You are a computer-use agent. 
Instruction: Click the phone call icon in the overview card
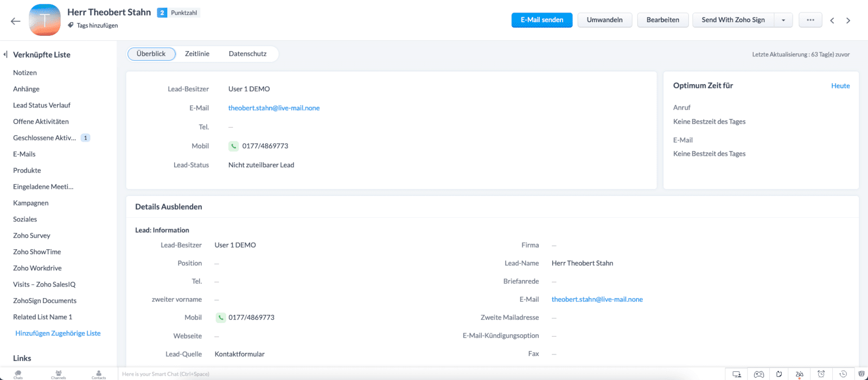coord(233,146)
